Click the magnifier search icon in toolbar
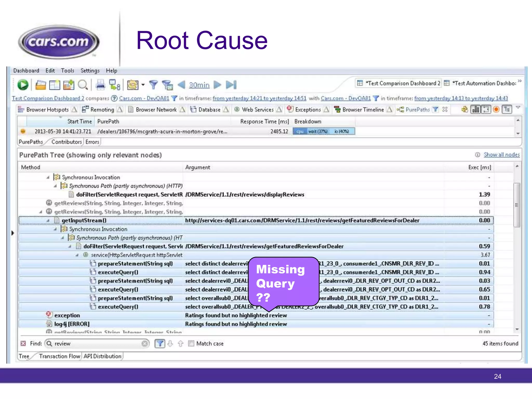 (x=83, y=85)
